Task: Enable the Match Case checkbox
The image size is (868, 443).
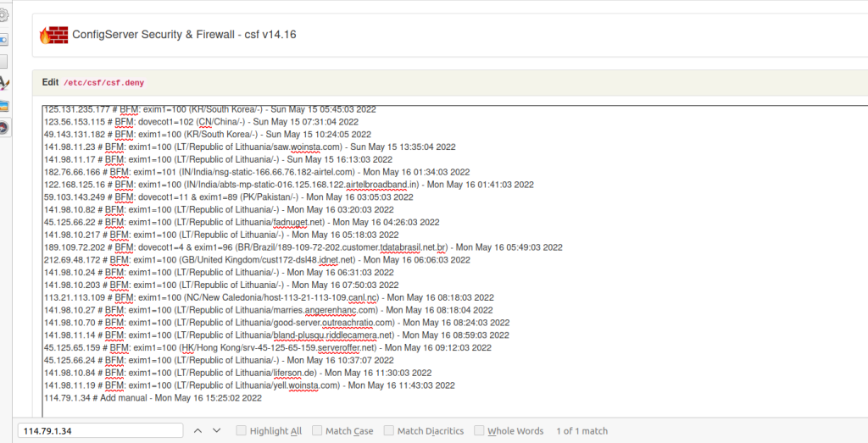Action: click(317, 430)
